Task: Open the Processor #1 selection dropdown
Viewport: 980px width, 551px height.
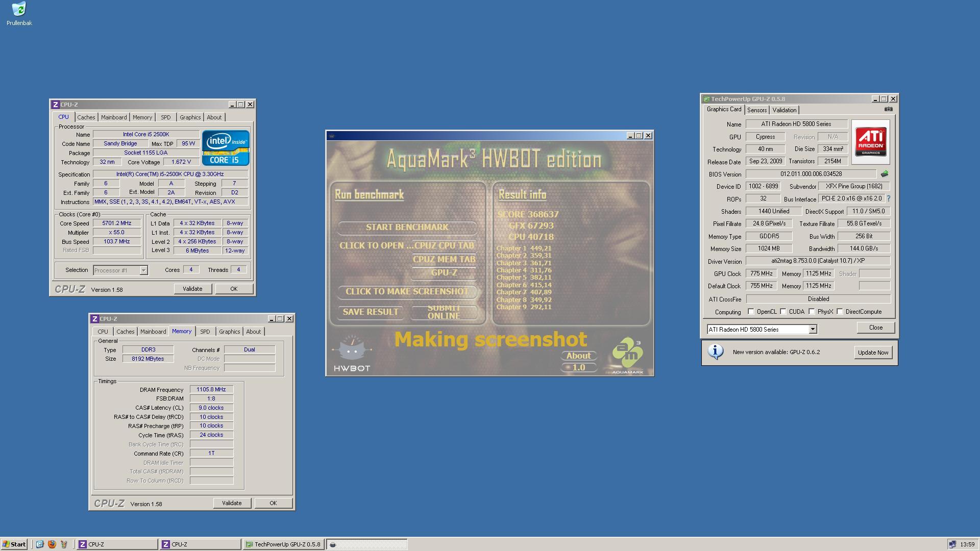Action: pyautogui.click(x=143, y=270)
